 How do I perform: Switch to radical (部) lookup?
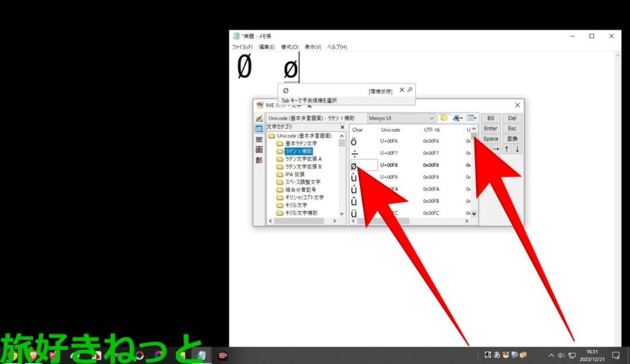pyautogui.click(x=259, y=160)
